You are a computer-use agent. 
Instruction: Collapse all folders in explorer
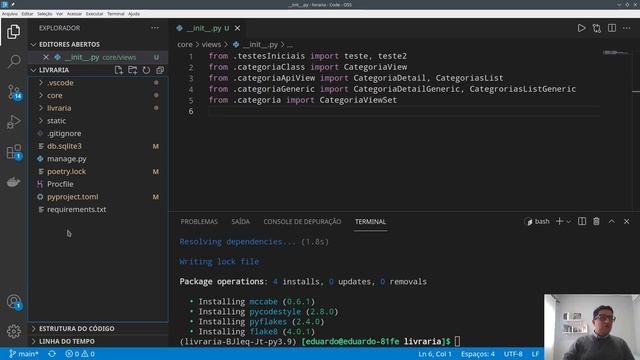[160, 70]
